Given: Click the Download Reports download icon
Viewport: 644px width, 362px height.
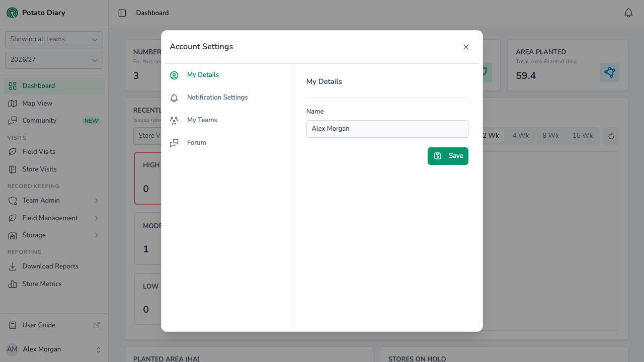Looking at the screenshot, I should click(x=13, y=266).
